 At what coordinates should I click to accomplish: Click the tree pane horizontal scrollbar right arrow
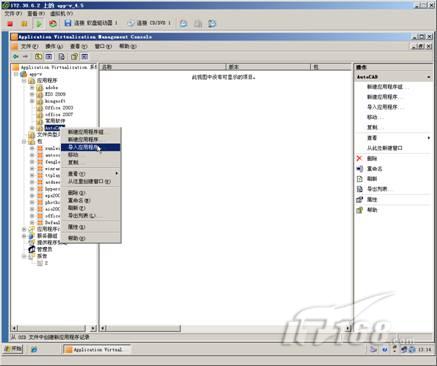click(x=94, y=328)
